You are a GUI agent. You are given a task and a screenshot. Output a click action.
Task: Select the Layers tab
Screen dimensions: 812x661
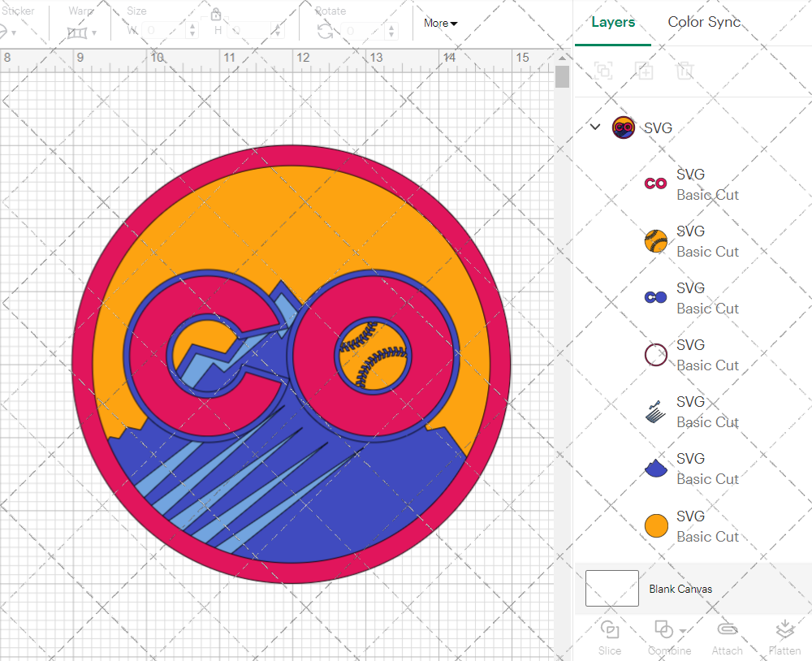click(613, 22)
